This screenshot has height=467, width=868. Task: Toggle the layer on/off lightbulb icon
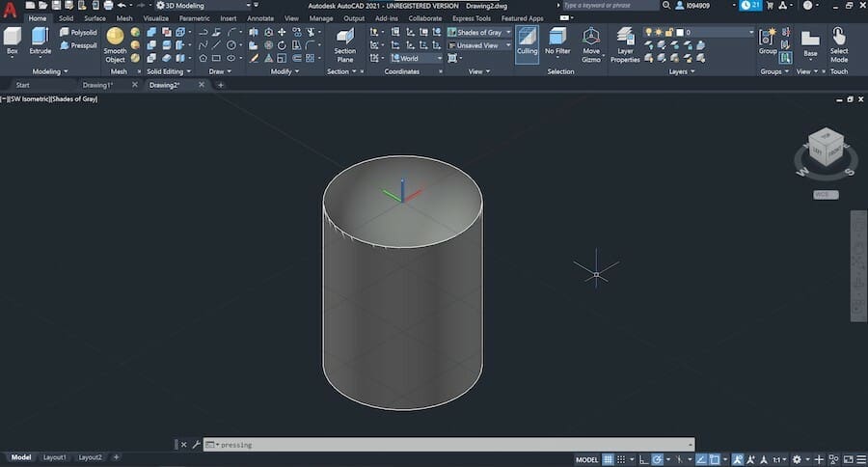[649, 33]
